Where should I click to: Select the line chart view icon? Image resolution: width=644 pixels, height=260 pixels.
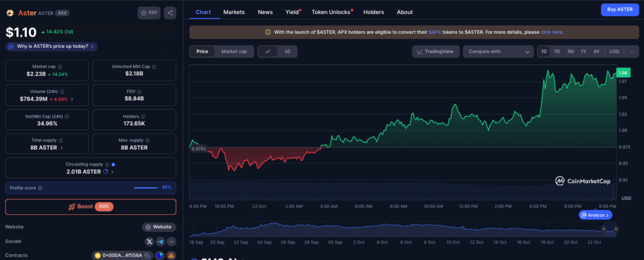click(x=268, y=52)
